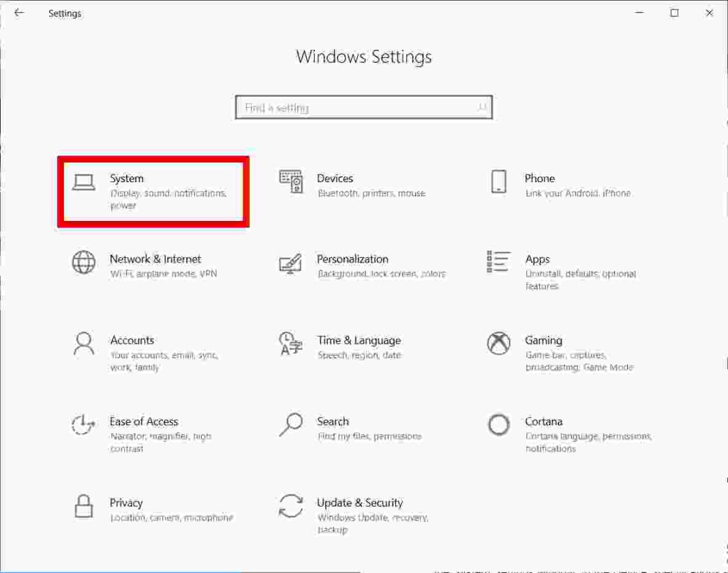Click the back arrow
The image size is (728, 573).
pos(18,13)
